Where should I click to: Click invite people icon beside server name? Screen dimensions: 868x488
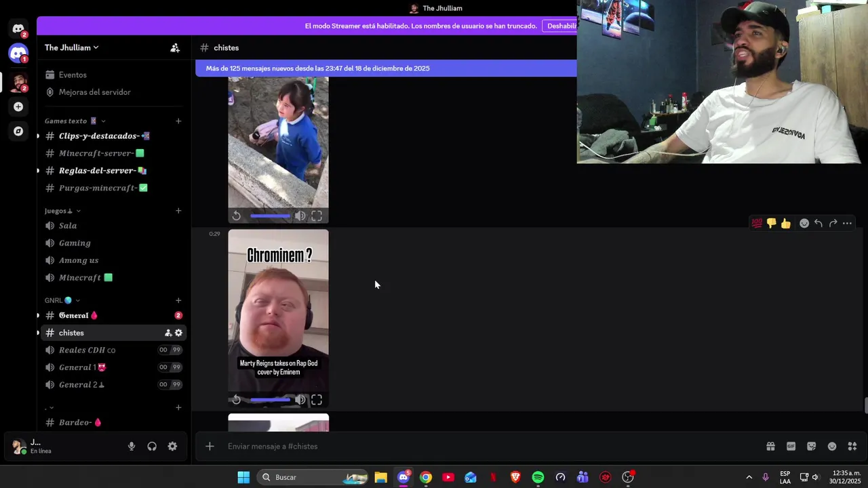tap(175, 47)
